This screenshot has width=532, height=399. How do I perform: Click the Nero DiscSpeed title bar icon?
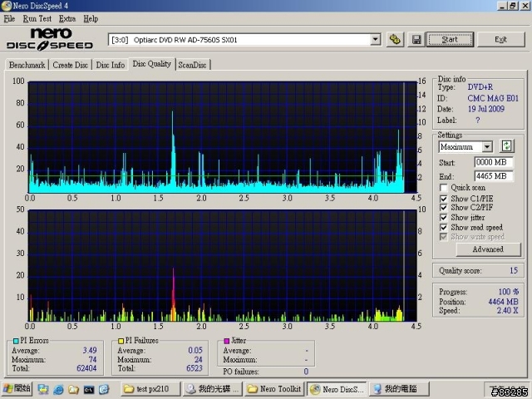click(6, 6)
